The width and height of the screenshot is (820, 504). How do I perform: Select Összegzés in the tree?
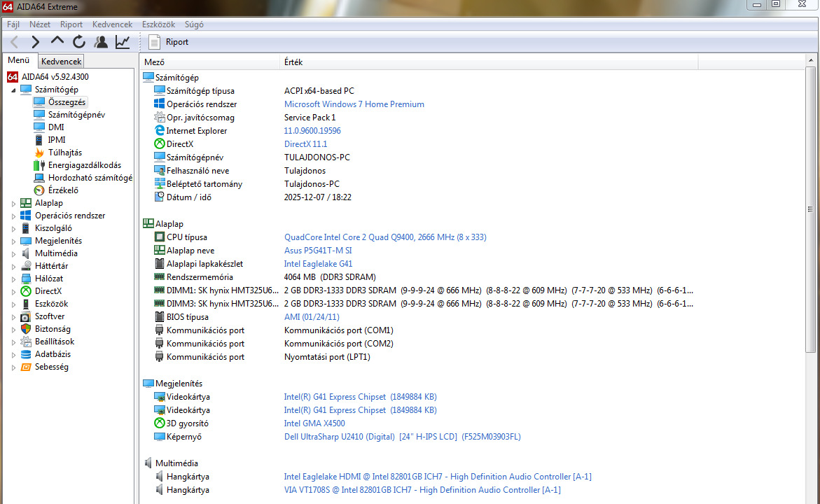[x=67, y=102]
